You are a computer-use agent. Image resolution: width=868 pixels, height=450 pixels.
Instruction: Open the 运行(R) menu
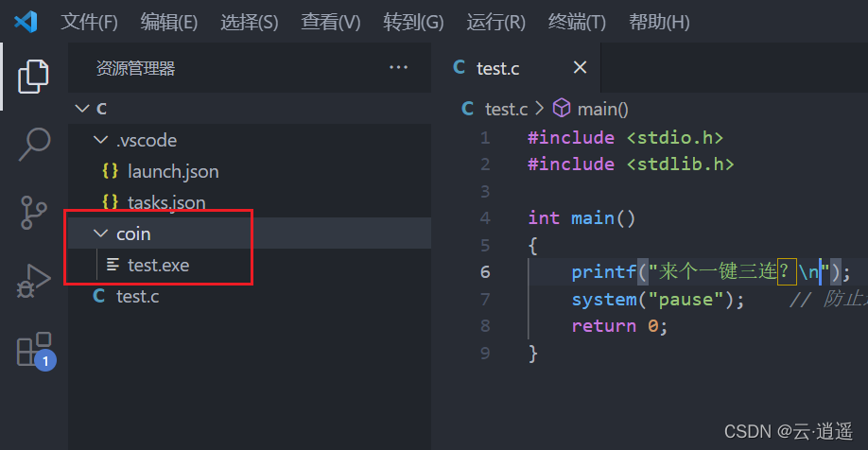(x=495, y=22)
